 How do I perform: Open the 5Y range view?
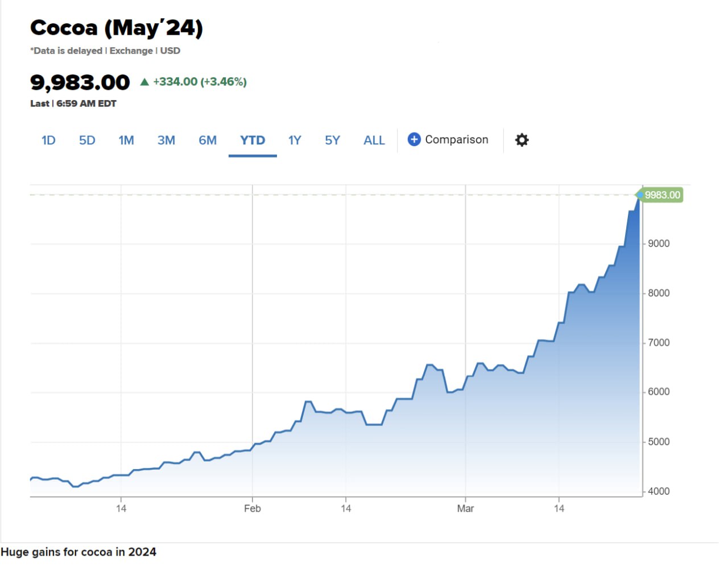click(x=332, y=140)
